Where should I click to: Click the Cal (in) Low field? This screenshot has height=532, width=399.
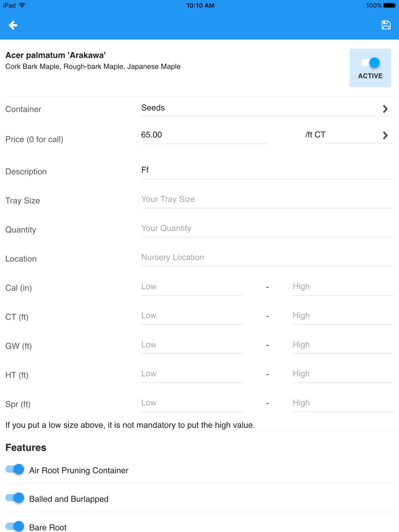pos(192,287)
